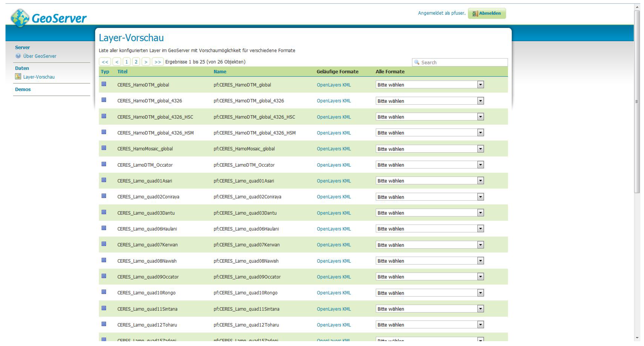This screenshot has width=644, height=346.
Task: Jump to last page with >> button
Action: (x=157, y=62)
